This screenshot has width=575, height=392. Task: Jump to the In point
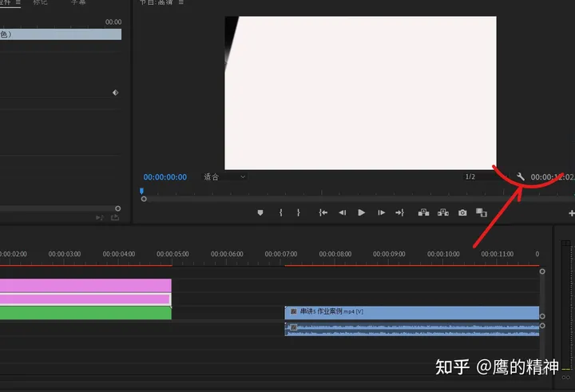(323, 212)
